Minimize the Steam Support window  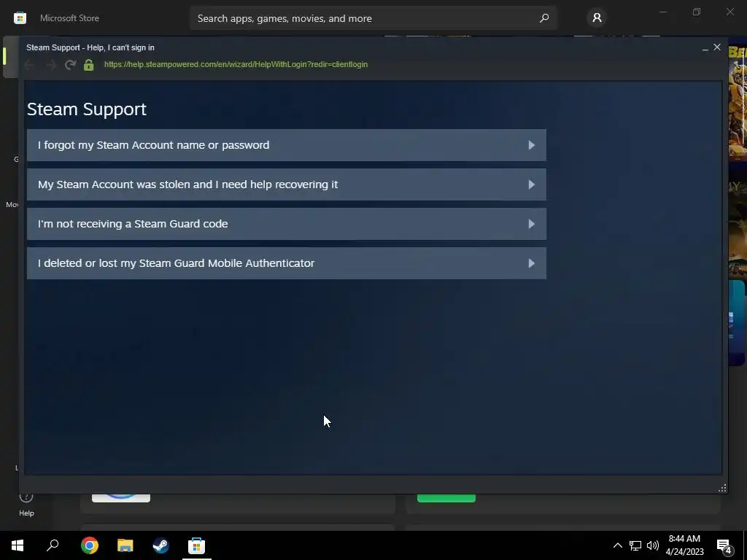coord(705,48)
